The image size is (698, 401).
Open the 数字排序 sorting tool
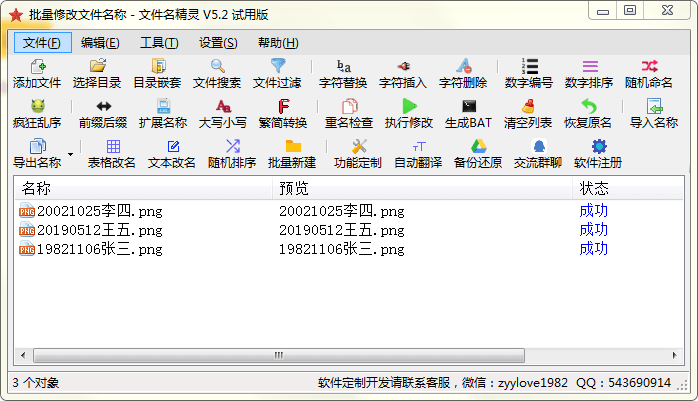(590, 66)
